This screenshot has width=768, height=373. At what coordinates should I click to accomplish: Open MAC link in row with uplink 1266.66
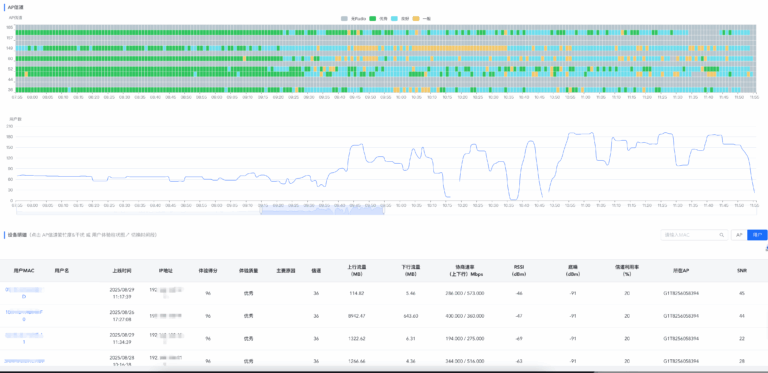click(x=24, y=361)
